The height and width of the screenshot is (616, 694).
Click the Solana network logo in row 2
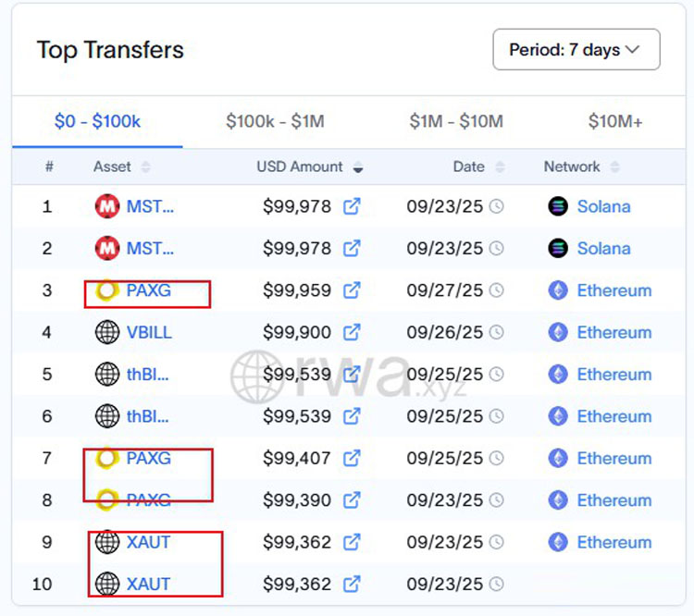pos(557,248)
